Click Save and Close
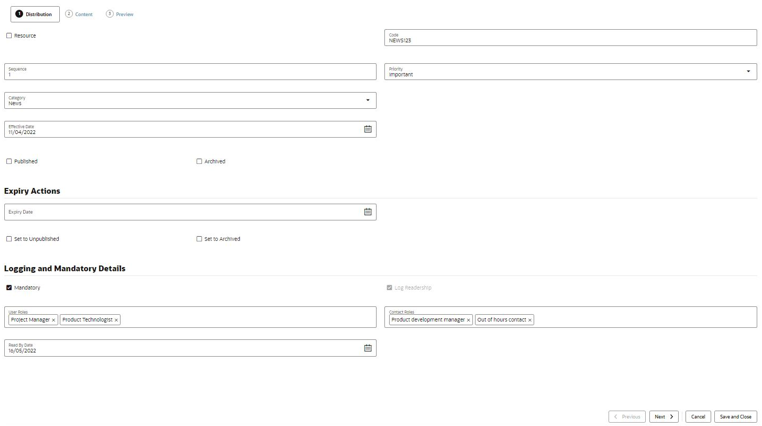Screen dimensions: 762x426 (735, 417)
